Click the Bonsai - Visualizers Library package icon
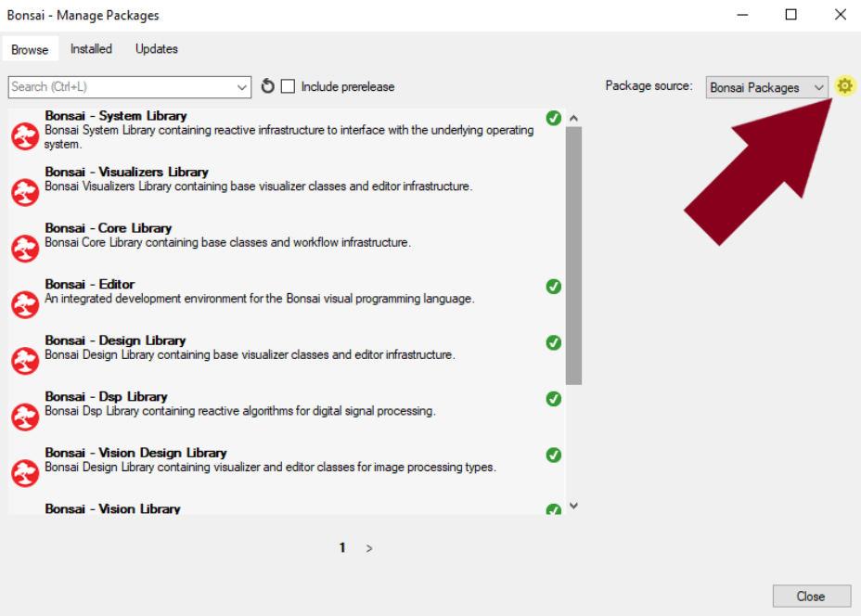 (x=25, y=192)
